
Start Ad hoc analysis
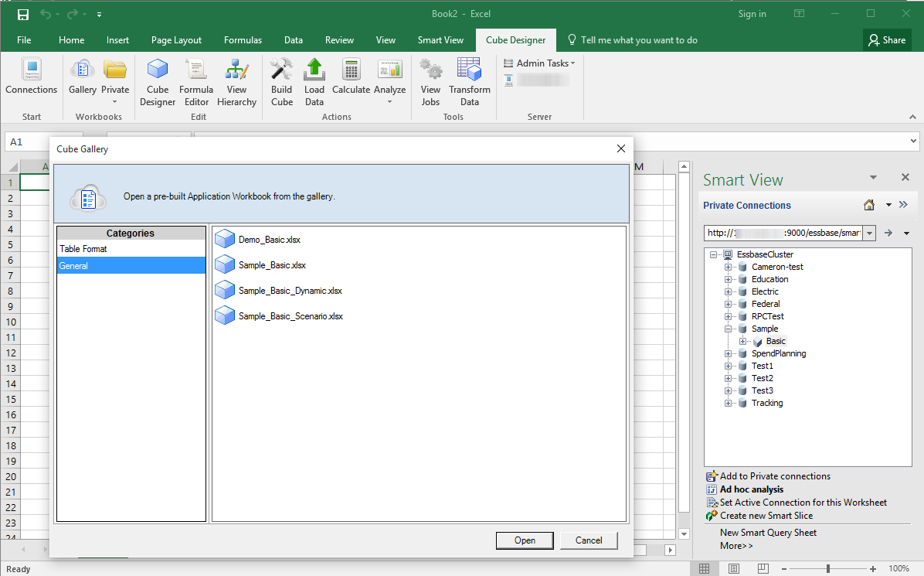[752, 489]
